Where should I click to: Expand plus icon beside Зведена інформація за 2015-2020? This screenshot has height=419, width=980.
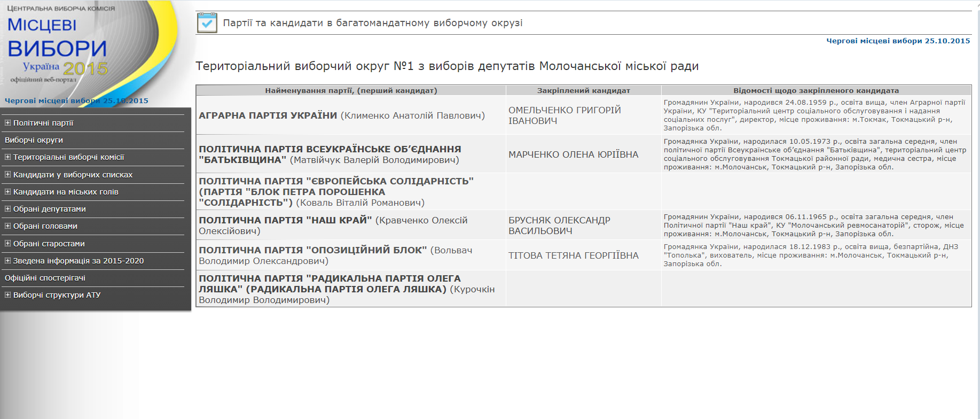tap(7, 261)
